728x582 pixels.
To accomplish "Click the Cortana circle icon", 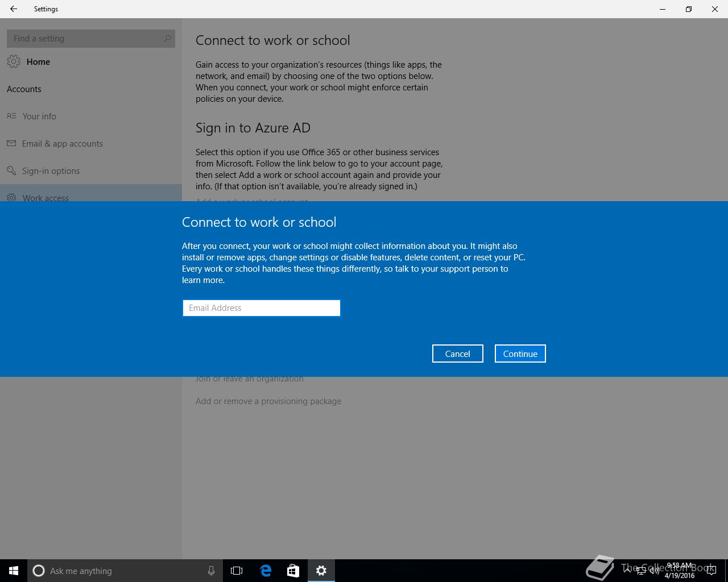I will 39,571.
